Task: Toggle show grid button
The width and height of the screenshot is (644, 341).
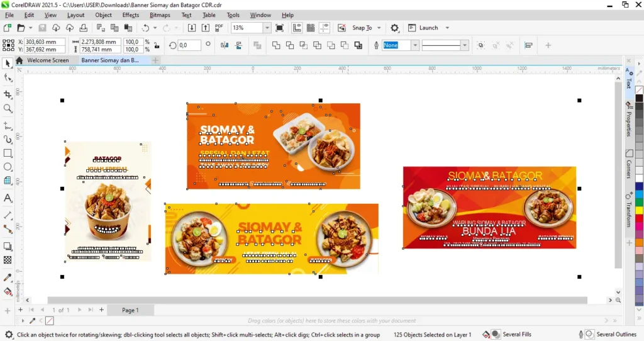Action: pos(311,28)
